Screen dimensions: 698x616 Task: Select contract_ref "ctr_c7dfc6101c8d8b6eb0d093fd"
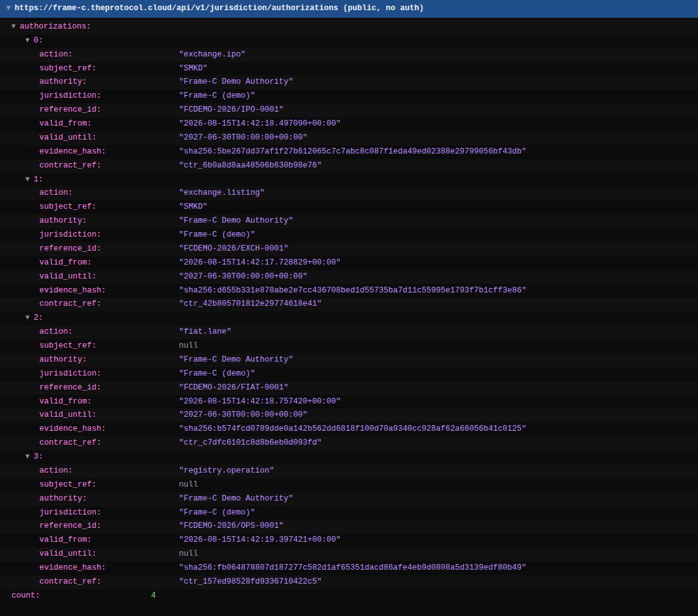(x=250, y=442)
